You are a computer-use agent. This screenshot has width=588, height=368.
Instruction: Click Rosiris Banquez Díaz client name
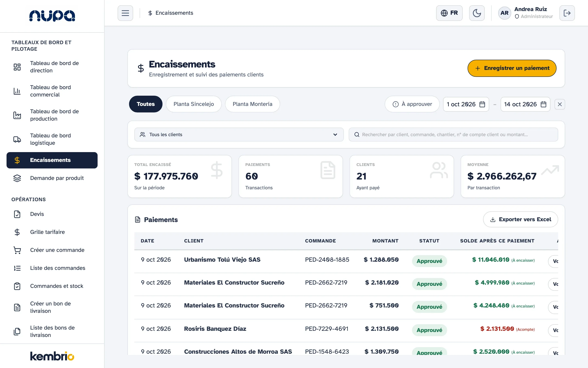tap(215, 329)
